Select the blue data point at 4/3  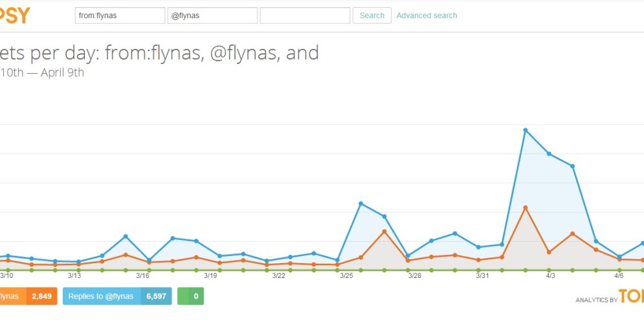(549, 154)
